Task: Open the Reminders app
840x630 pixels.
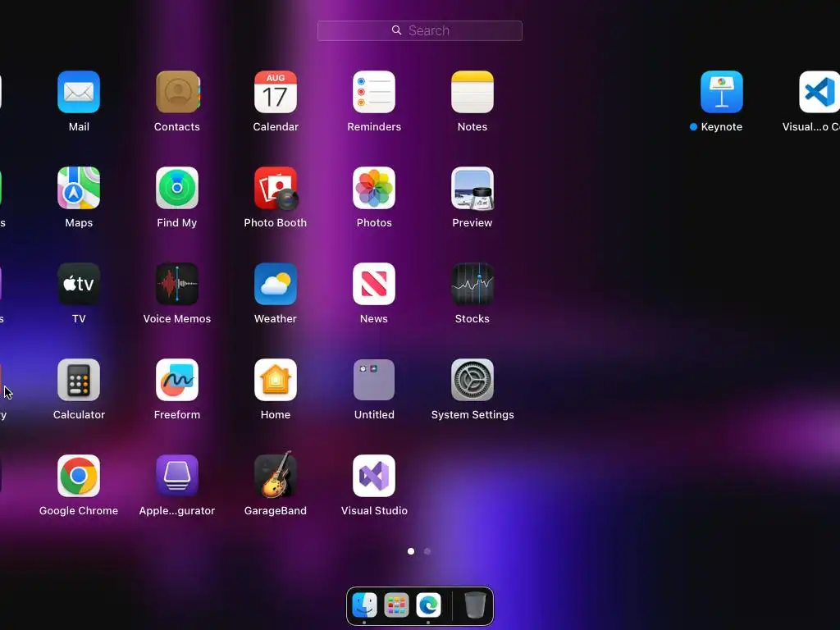Action: pyautogui.click(x=374, y=92)
